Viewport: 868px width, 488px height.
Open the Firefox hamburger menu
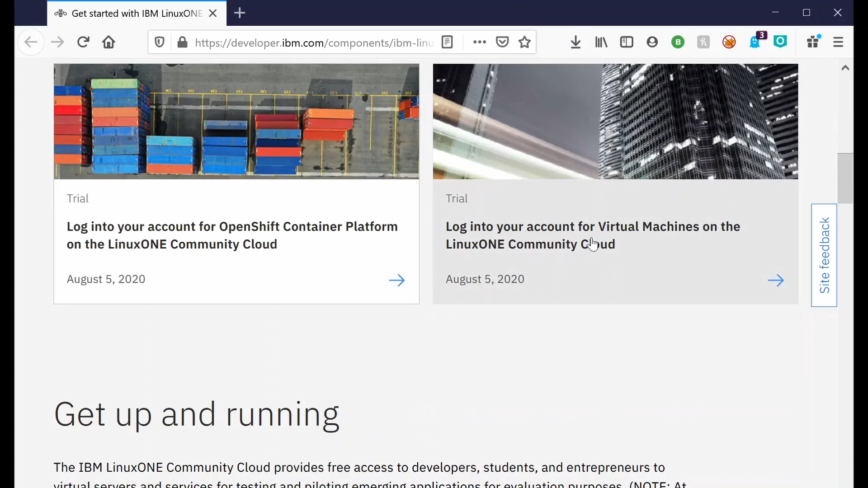pyautogui.click(x=838, y=42)
